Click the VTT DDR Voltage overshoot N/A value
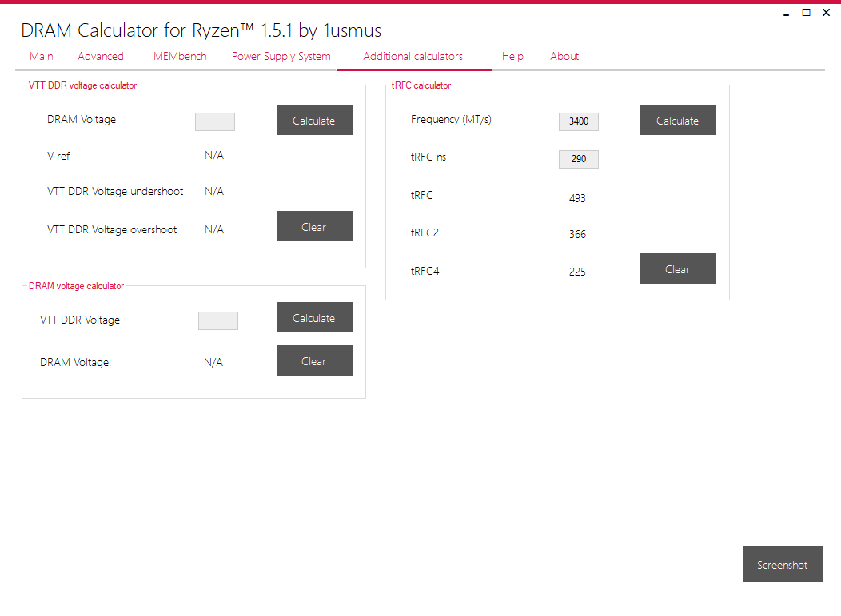 click(214, 229)
